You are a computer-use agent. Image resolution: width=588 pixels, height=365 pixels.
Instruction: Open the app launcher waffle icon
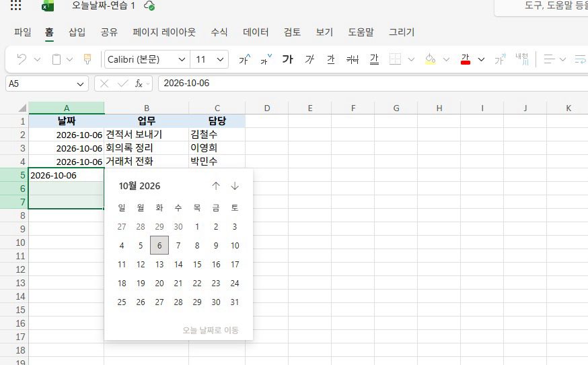tap(15, 5)
